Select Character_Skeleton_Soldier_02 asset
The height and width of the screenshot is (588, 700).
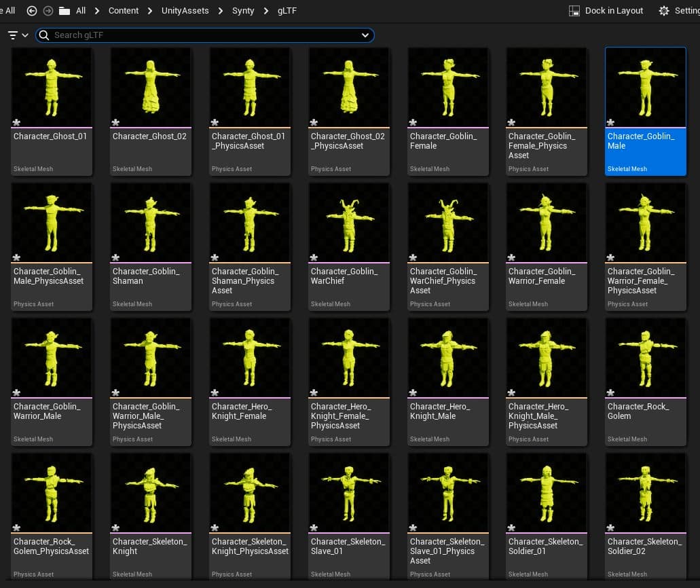[645, 492]
